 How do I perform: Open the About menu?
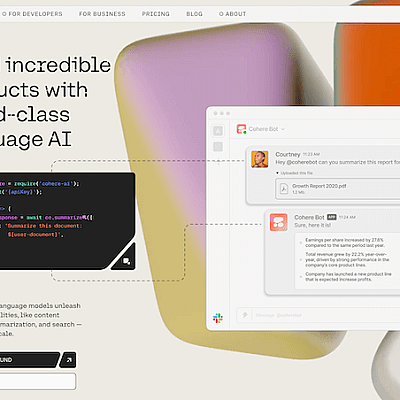232,14
